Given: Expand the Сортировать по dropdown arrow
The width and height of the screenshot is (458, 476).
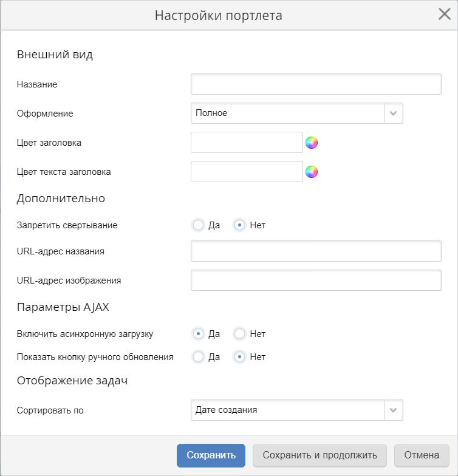Looking at the screenshot, I should point(394,410).
